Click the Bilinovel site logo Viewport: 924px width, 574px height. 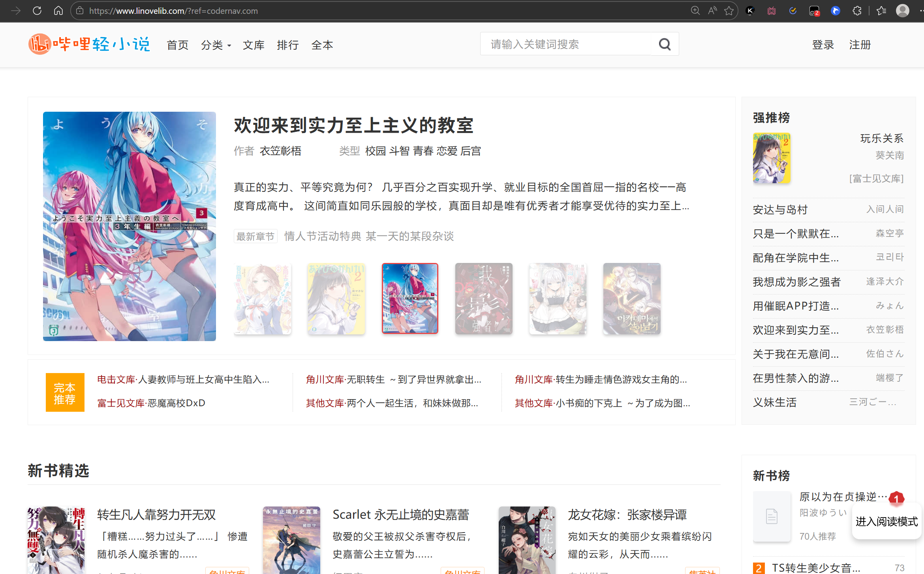(x=89, y=44)
